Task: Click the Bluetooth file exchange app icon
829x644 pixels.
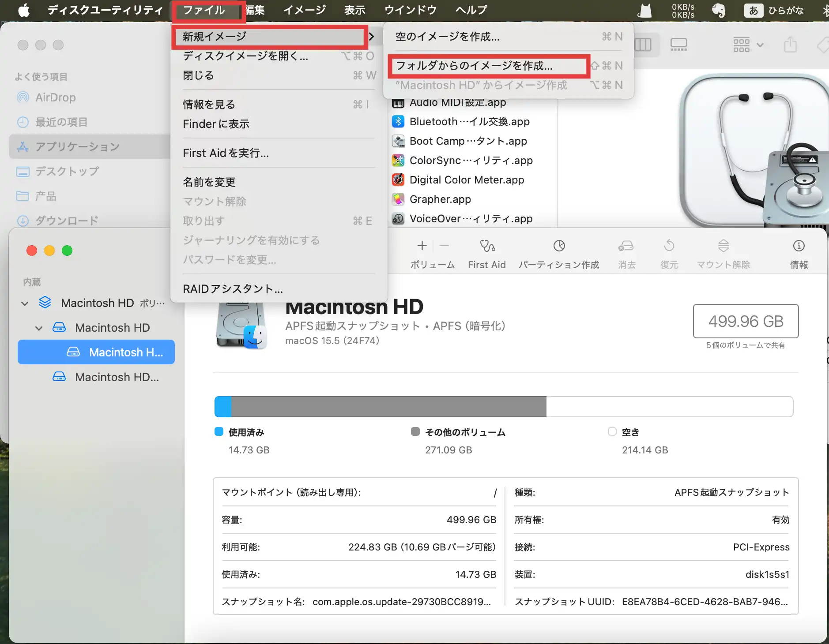Action: [x=398, y=122]
